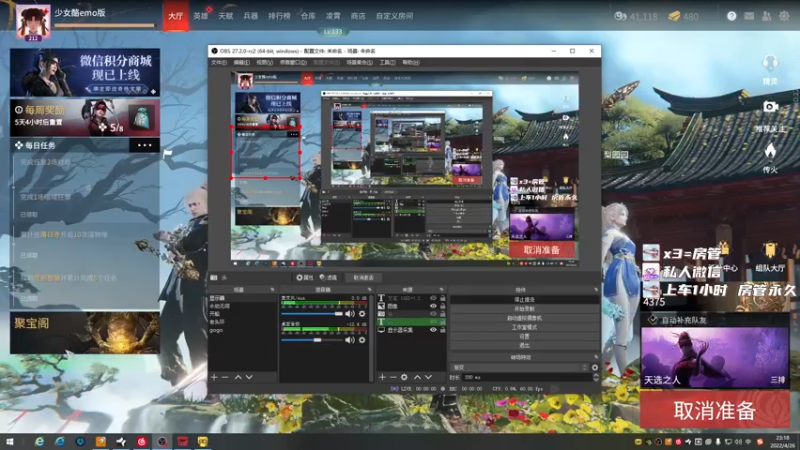800x450 pixels.
Task: Remove selected scene with minus icon
Action: point(225,377)
